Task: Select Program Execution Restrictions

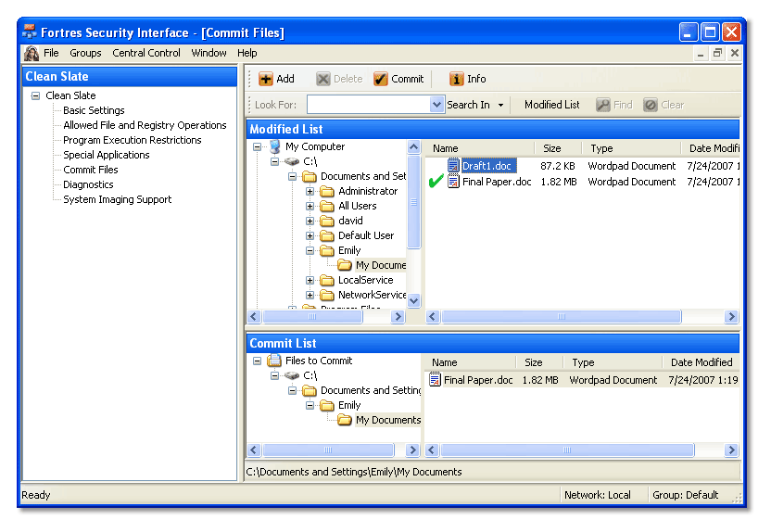Action: pos(133,140)
